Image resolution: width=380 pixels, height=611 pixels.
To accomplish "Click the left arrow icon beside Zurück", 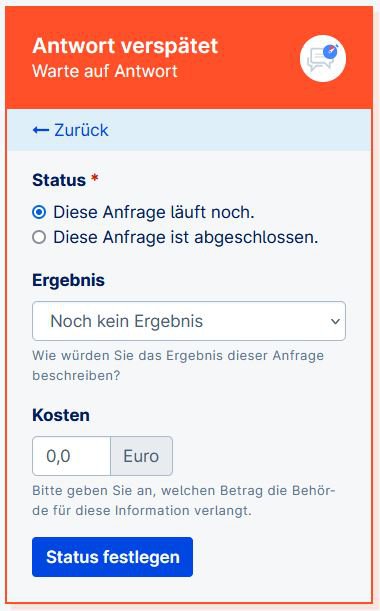I will tap(41, 130).
